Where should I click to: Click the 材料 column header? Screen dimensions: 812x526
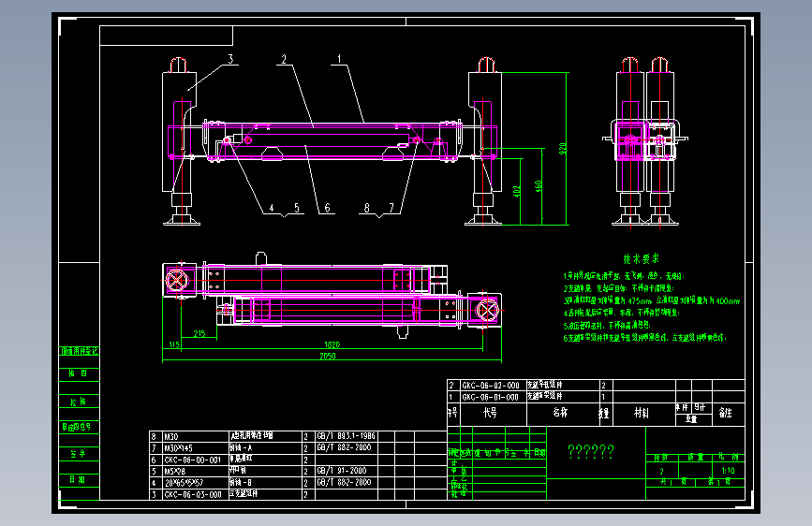[x=642, y=413]
